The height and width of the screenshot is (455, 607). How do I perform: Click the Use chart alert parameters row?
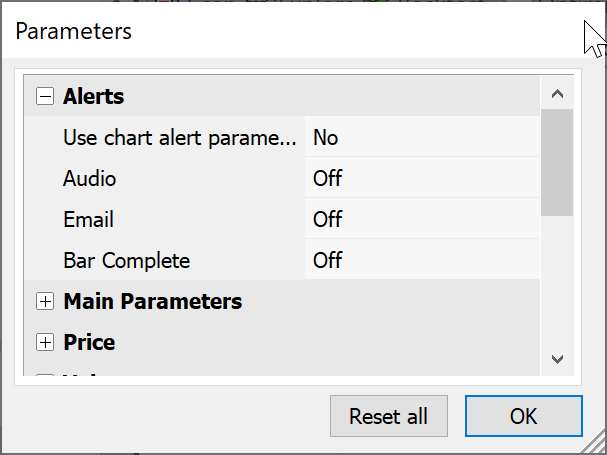pos(180,138)
